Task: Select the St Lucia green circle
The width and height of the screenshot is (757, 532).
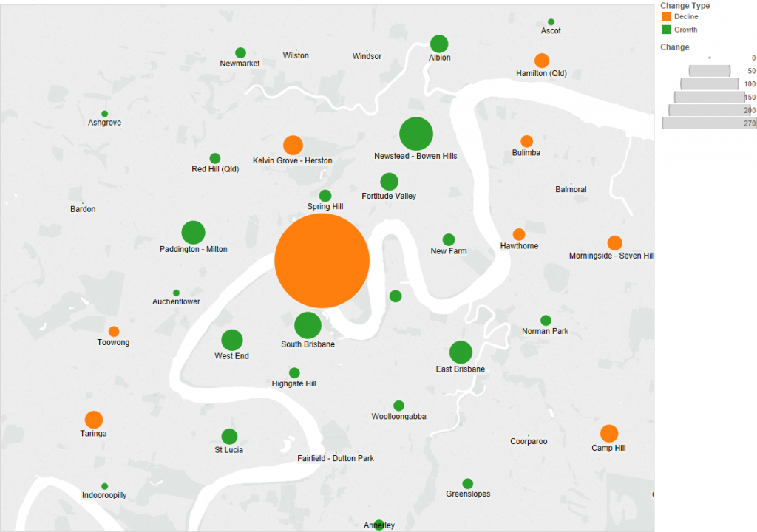Action: click(229, 437)
